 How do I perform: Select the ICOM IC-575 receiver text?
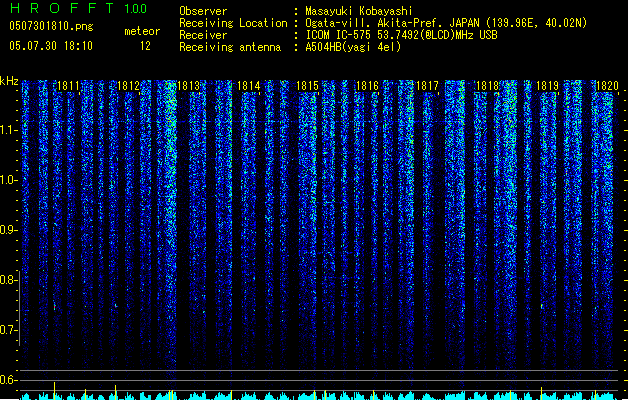click(x=401, y=35)
